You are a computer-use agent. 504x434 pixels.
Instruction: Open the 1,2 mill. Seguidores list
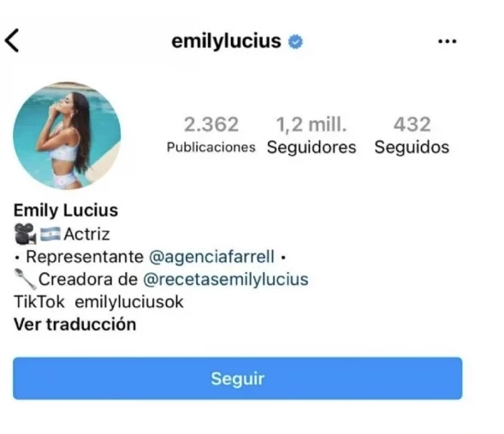click(311, 135)
